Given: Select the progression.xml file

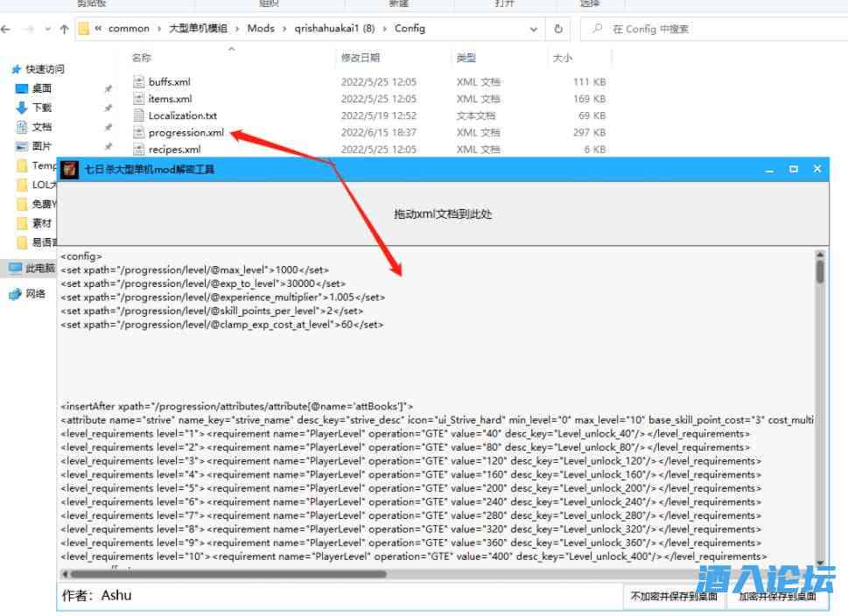Looking at the screenshot, I should tap(186, 132).
